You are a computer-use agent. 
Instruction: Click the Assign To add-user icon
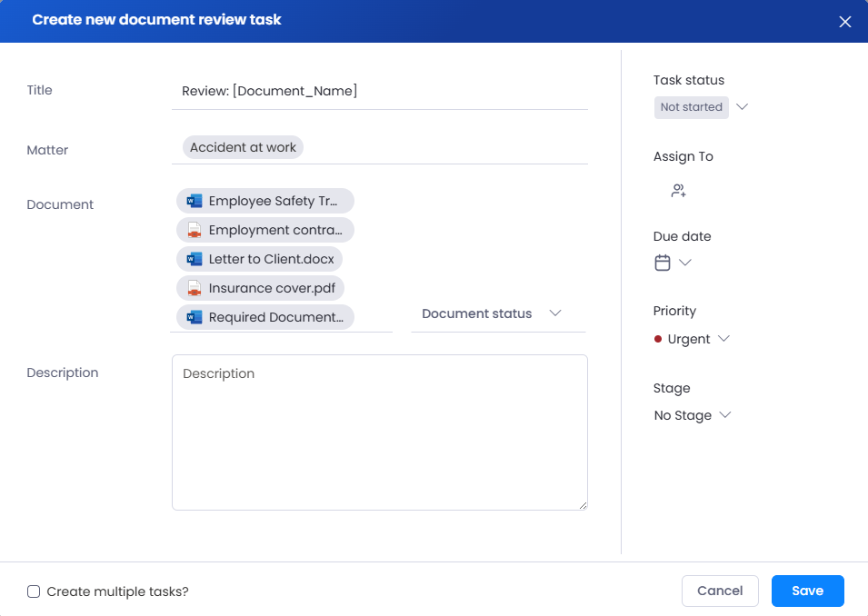click(x=678, y=191)
